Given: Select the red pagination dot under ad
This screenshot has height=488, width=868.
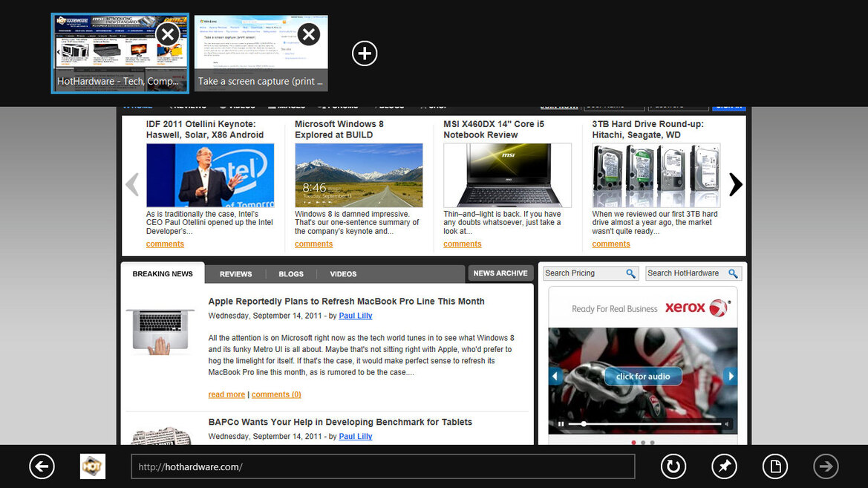Looking at the screenshot, I should click(633, 443).
